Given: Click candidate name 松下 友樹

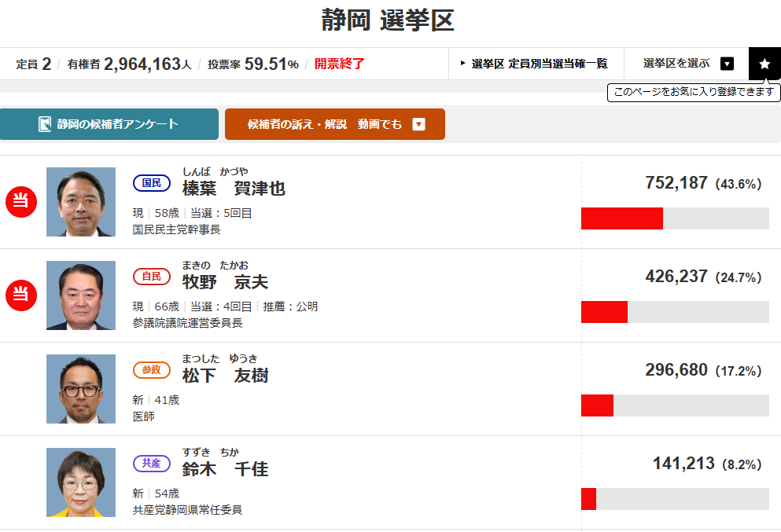Looking at the screenshot, I should coord(225,376).
